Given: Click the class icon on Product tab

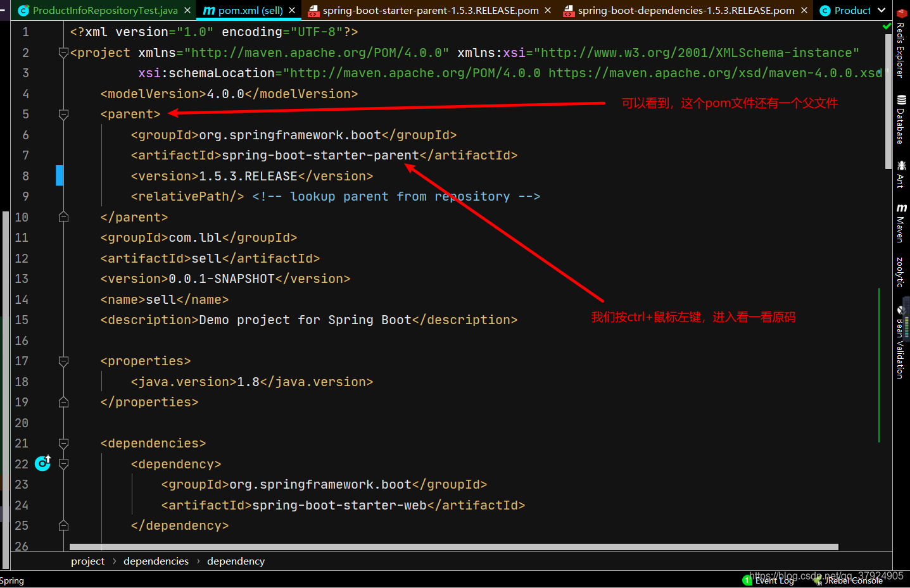Looking at the screenshot, I should [x=825, y=11].
